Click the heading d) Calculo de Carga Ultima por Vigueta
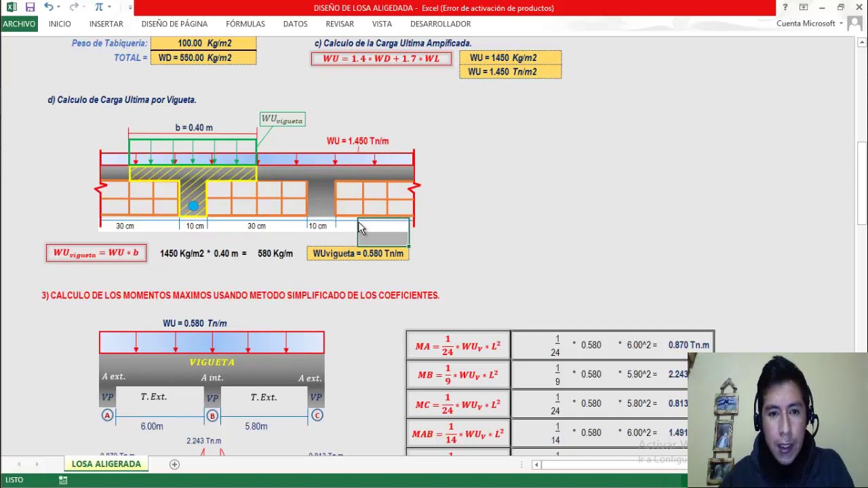868x488 pixels. (x=121, y=100)
